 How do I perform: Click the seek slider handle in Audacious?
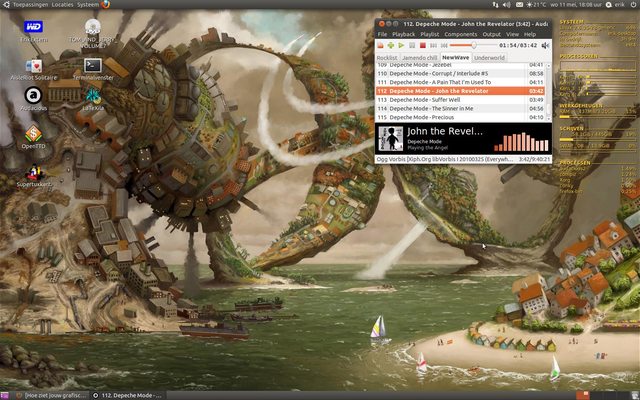pyautogui.click(x=473, y=45)
